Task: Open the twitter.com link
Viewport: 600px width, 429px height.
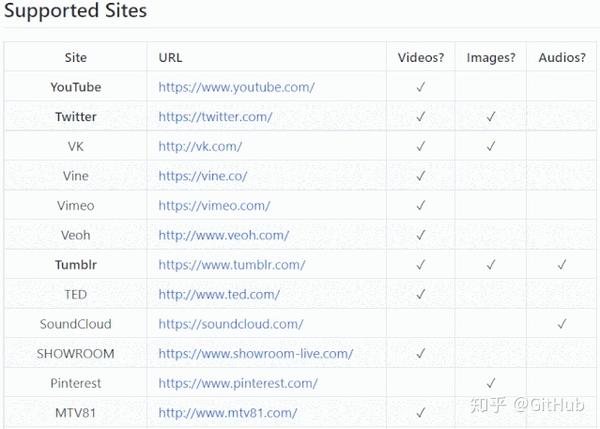Action: (x=215, y=117)
